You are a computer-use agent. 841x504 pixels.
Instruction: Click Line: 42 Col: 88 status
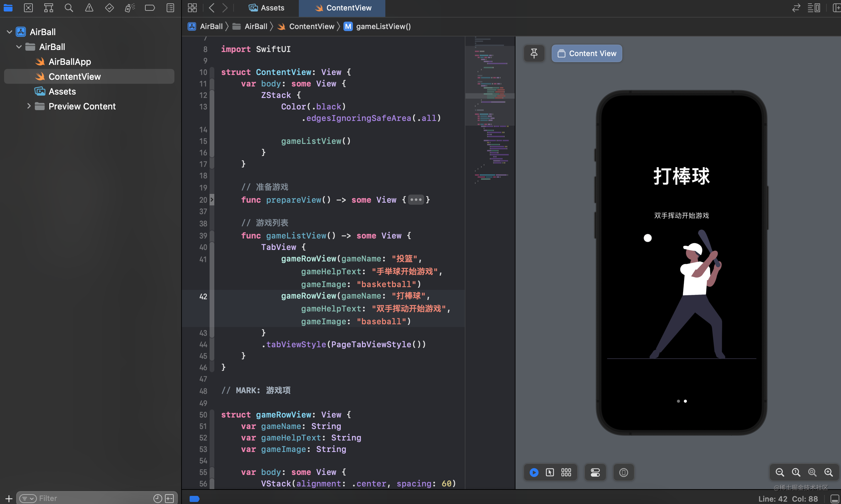(x=788, y=499)
